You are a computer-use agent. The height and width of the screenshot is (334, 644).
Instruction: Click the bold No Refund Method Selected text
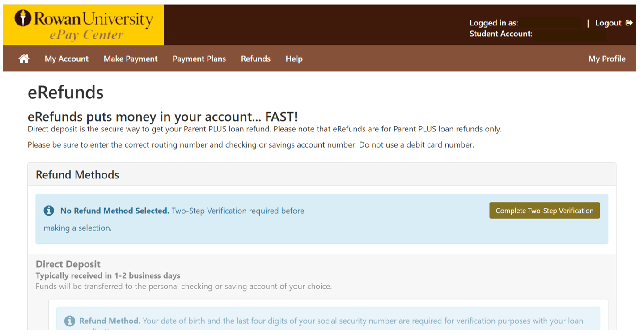click(114, 211)
